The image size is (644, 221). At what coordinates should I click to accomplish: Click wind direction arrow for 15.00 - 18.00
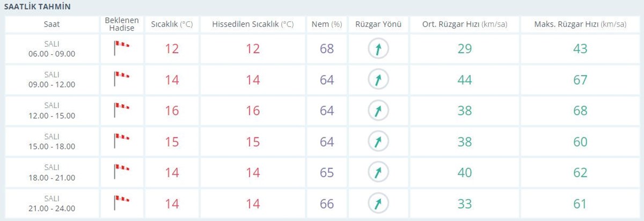(x=378, y=142)
